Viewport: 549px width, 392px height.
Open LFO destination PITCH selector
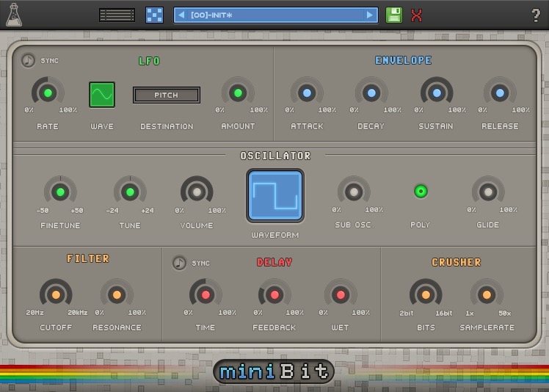167,95
